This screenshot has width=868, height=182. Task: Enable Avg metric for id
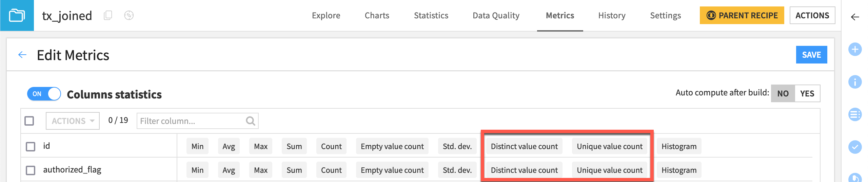point(229,146)
